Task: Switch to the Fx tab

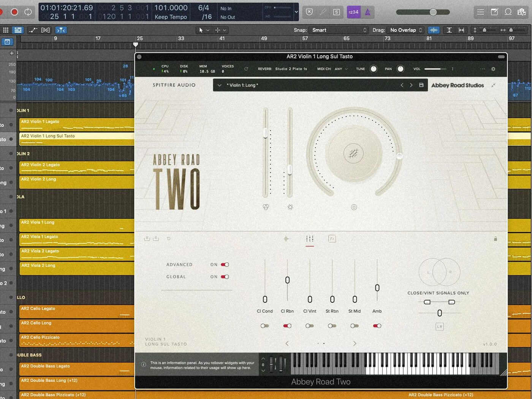Action: pyautogui.click(x=332, y=239)
